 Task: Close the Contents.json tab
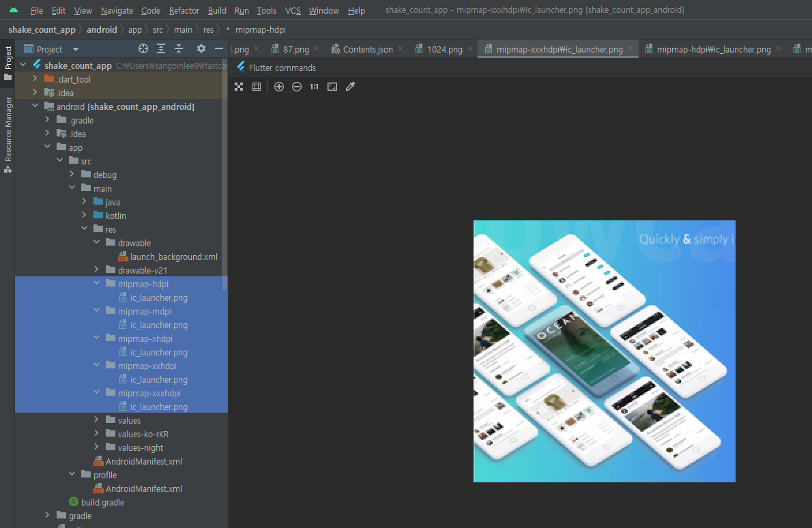pos(401,48)
